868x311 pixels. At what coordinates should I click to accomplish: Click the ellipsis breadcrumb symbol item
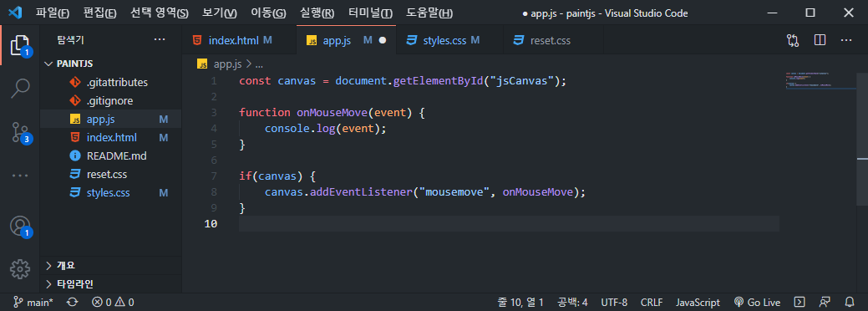click(x=258, y=65)
